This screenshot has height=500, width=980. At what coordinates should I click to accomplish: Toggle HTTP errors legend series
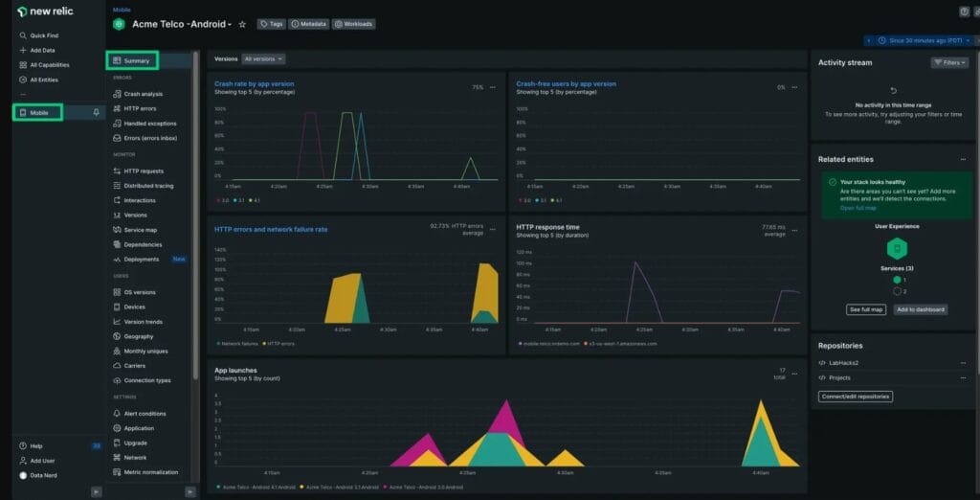(278, 344)
